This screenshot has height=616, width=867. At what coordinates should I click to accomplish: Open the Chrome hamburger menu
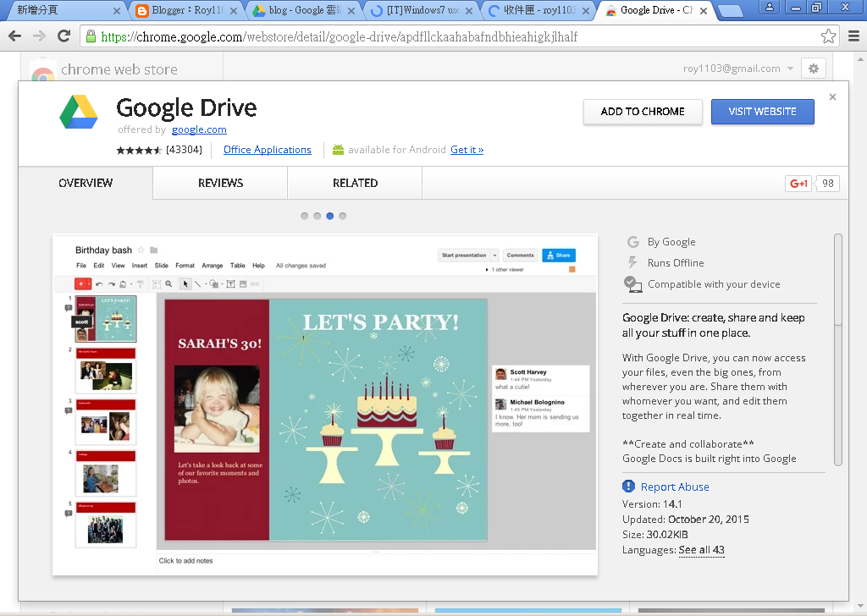pyautogui.click(x=853, y=36)
